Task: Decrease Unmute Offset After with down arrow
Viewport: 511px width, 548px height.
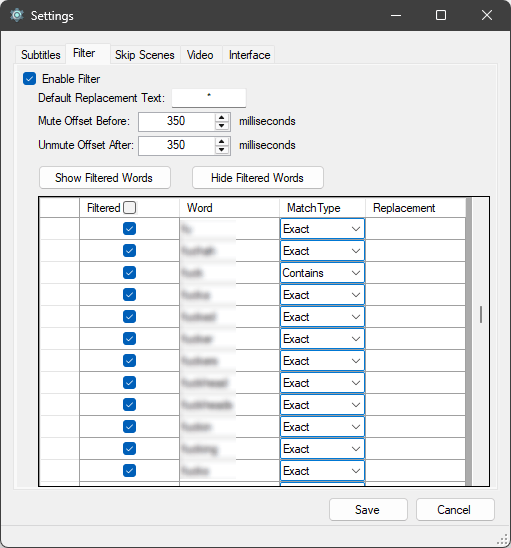Action: [x=222, y=150]
